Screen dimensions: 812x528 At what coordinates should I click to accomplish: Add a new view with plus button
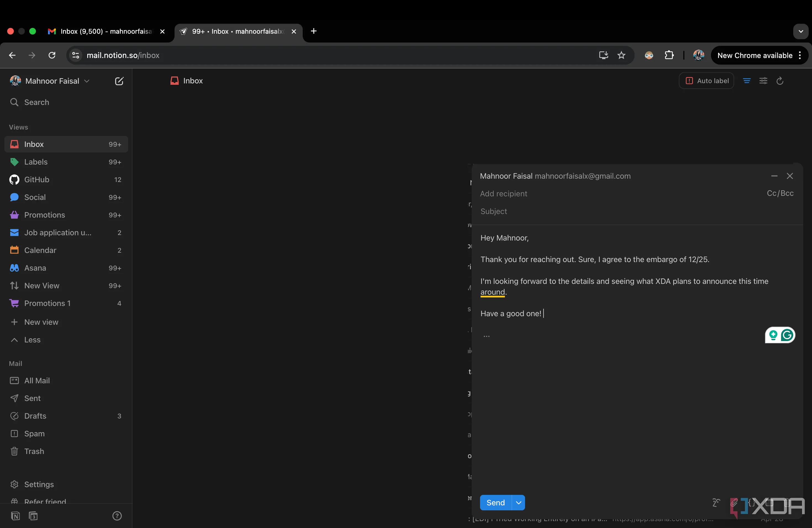(66, 322)
